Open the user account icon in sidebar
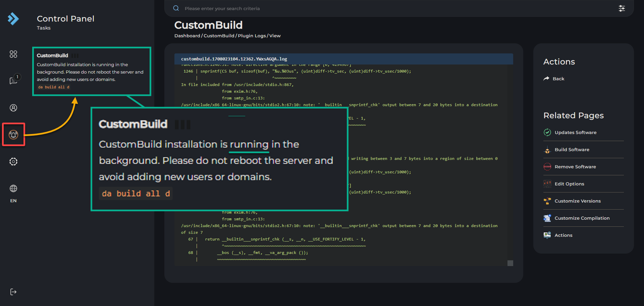This screenshot has width=644, height=306. [x=13, y=108]
